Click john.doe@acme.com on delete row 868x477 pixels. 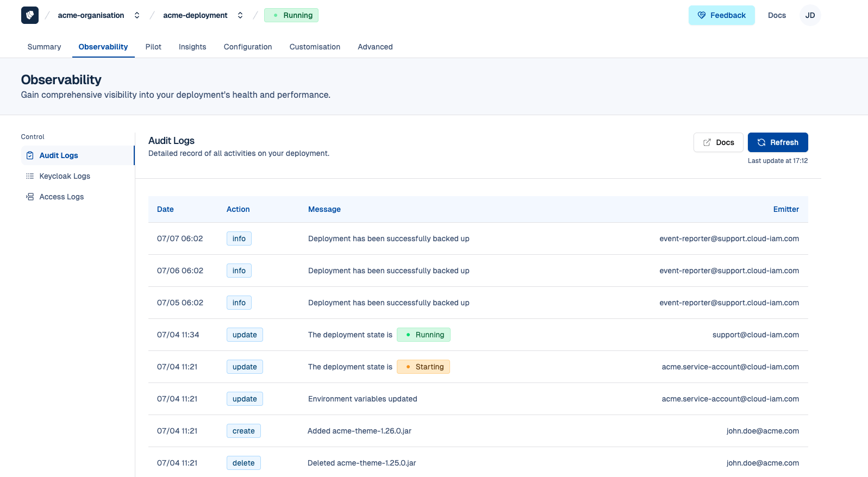click(763, 463)
